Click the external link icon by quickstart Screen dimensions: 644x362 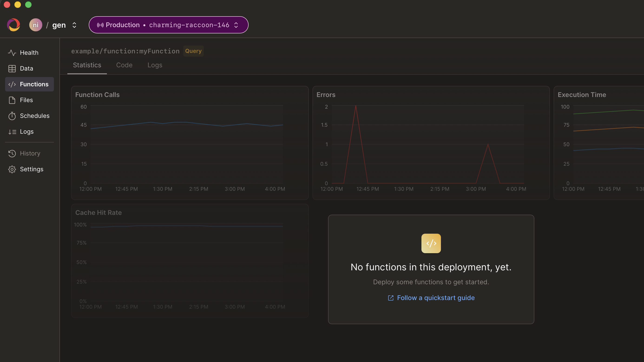pos(391,298)
